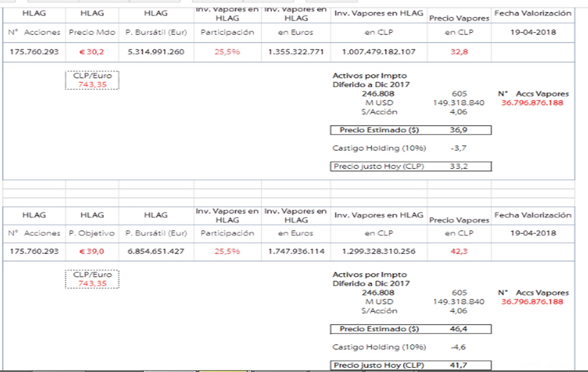Screen dimensions: 588x372
Task: Click the "P. Bursátil (Eur)" header above 5.314.991.260
Action: [156, 33]
